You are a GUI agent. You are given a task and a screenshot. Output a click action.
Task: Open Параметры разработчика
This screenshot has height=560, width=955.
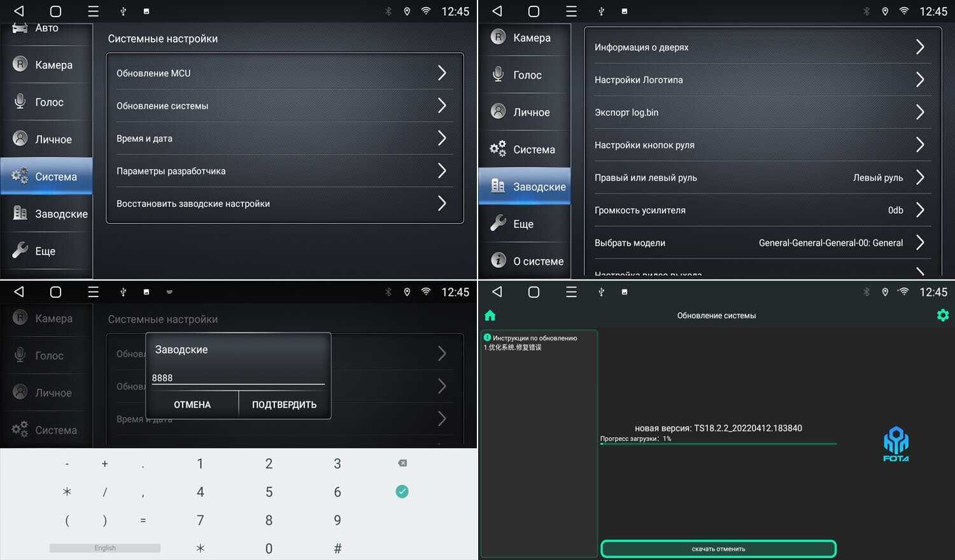pyautogui.click(x=171, y=171)
